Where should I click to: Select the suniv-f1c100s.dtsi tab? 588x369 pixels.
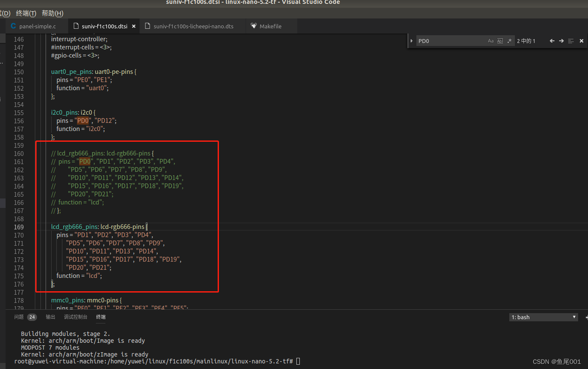click(105, 26)
